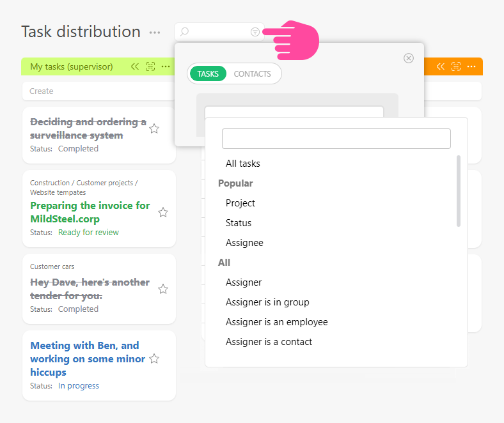
Task: Pick Assigner is in group option
Action: click(267, 302)
